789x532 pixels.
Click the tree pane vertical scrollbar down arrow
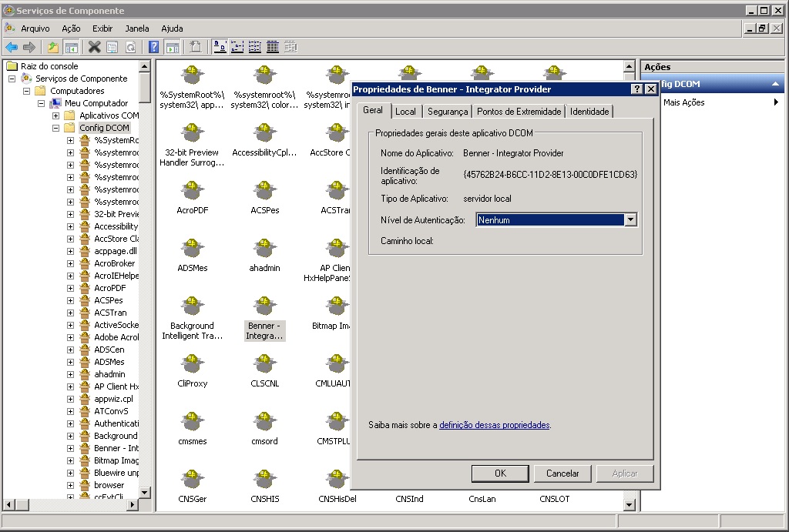pyautogui.click(x=145, y=492)
